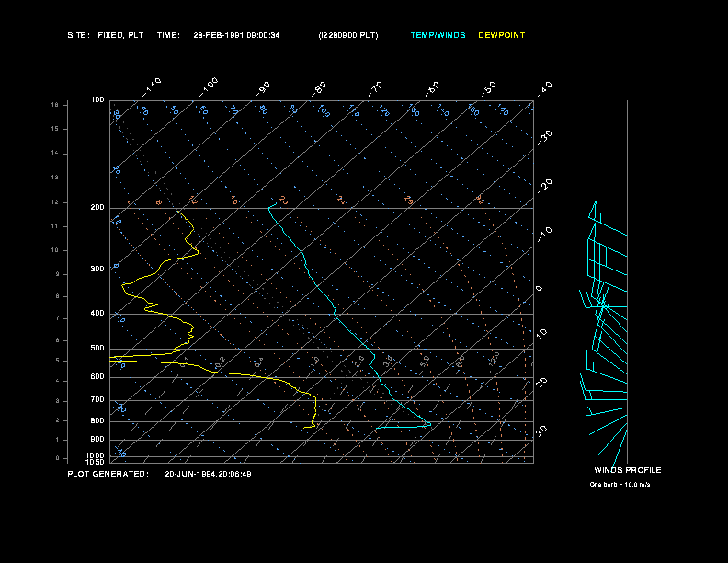Screen dimensions: 728x563
Task: Click the One barb = 10.0 m/s note
Action: tap(620, 485)
